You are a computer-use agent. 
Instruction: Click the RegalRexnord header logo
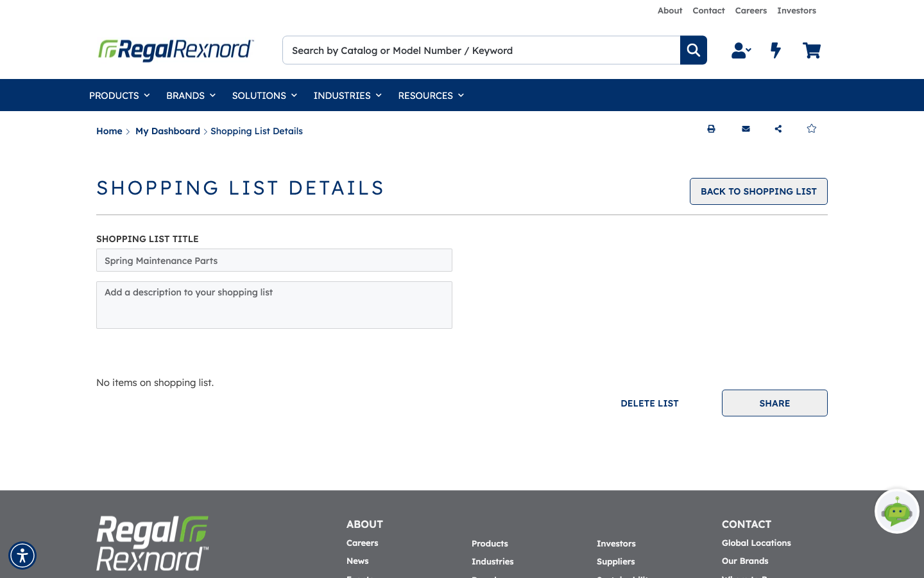[x=176, y=50]
